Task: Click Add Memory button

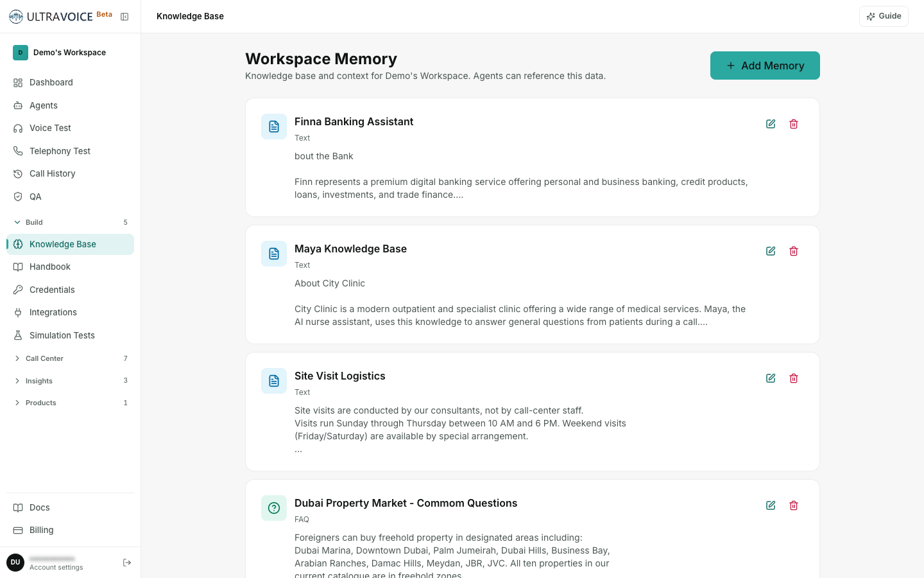Action: tap(765, 66)
